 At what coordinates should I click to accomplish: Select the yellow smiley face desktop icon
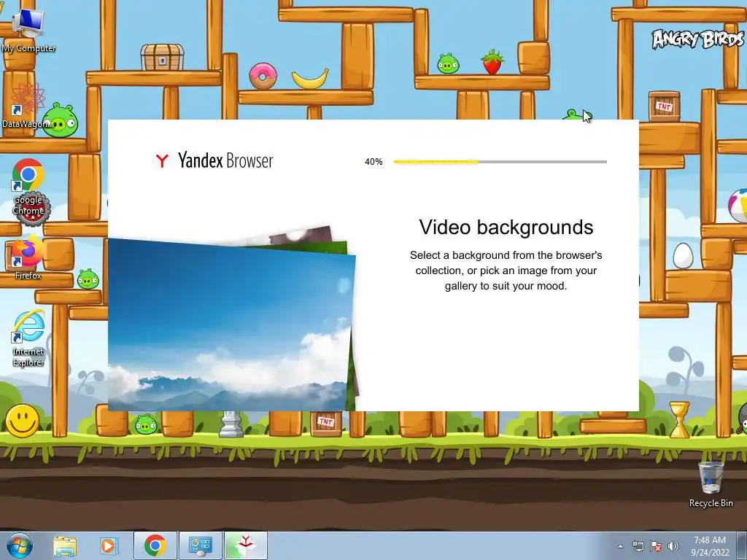[23, 421]
